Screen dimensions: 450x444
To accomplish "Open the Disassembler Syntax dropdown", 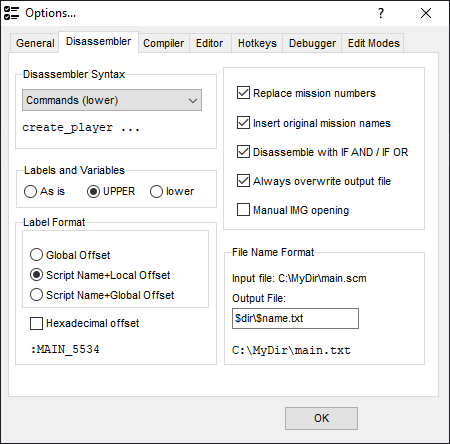I will (x=112, y=100).
